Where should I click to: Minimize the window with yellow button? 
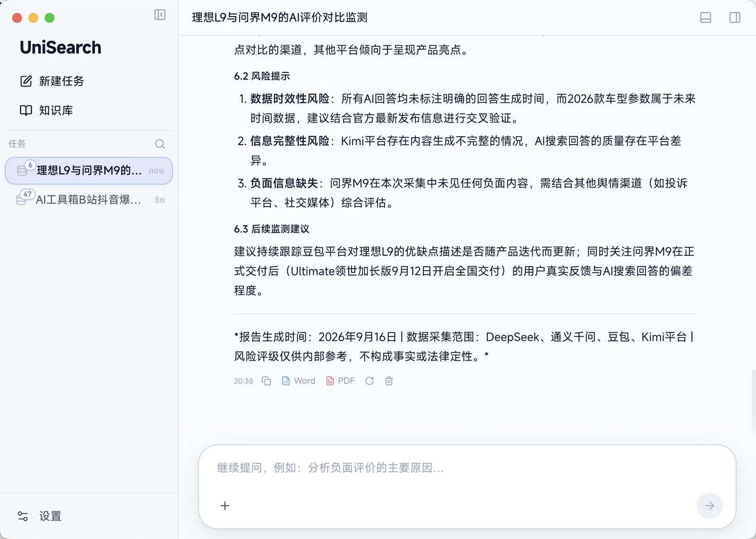click(33, 18)
